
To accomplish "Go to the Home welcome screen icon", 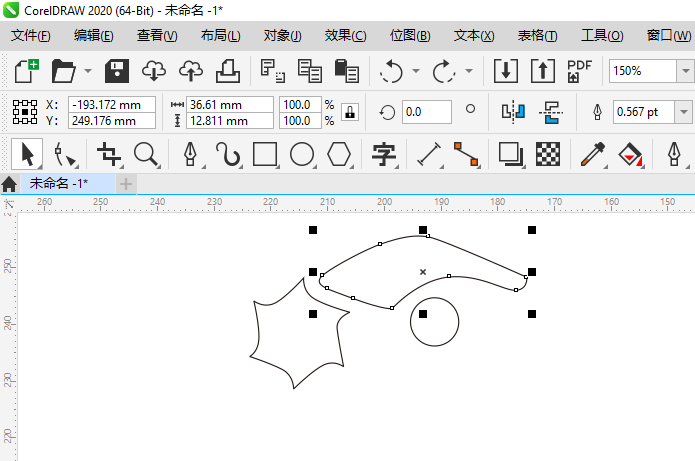I will [x=9, y=184].
